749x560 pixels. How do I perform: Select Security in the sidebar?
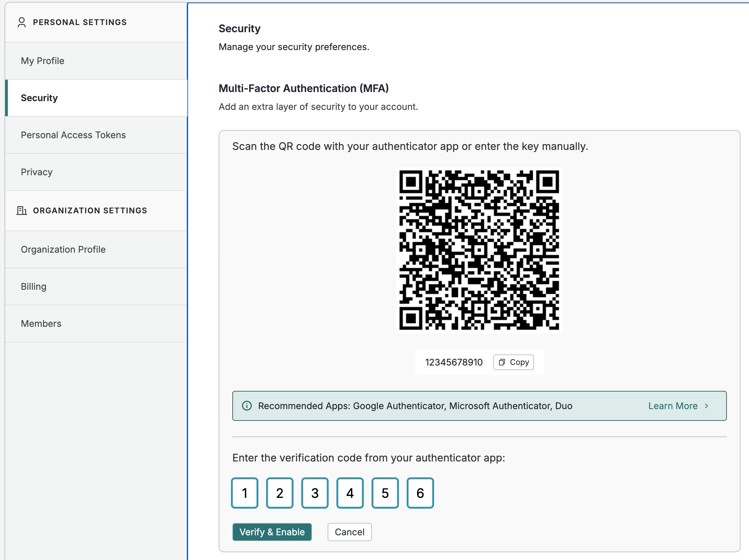click(x=39, y=98)
